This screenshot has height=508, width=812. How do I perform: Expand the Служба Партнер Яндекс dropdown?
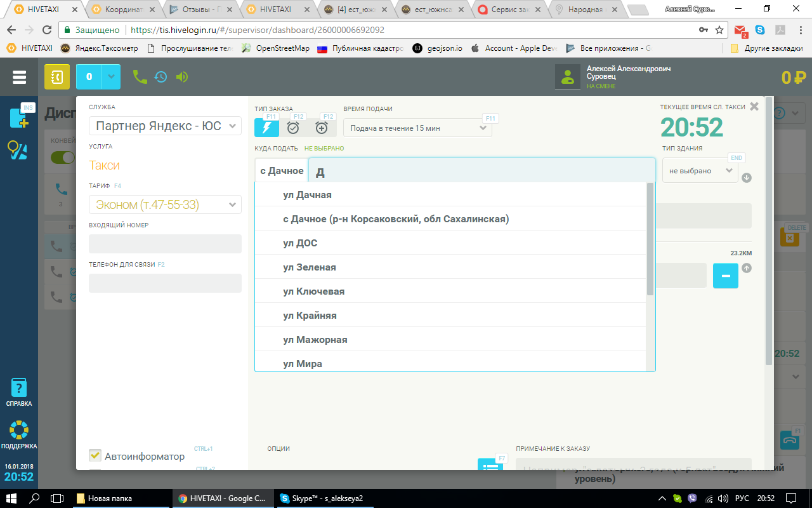[165, 126]
